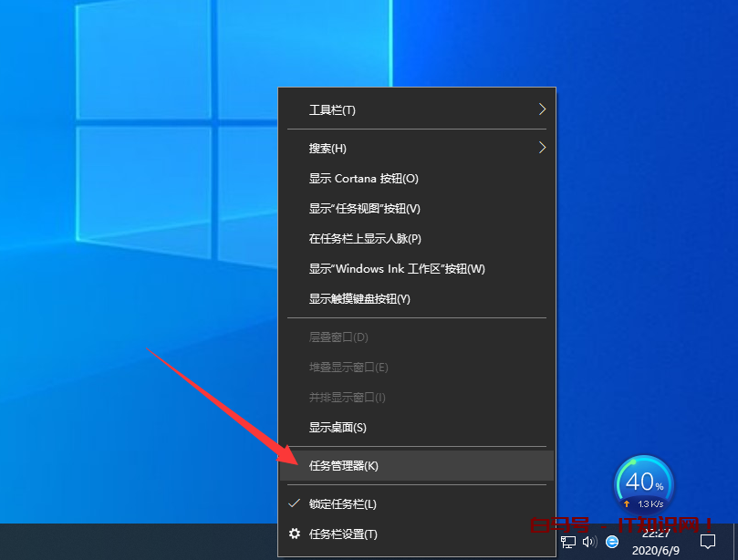
Task: Click the Show Desktop sliver at taskbar edge
Action: [x=735, y=542]
